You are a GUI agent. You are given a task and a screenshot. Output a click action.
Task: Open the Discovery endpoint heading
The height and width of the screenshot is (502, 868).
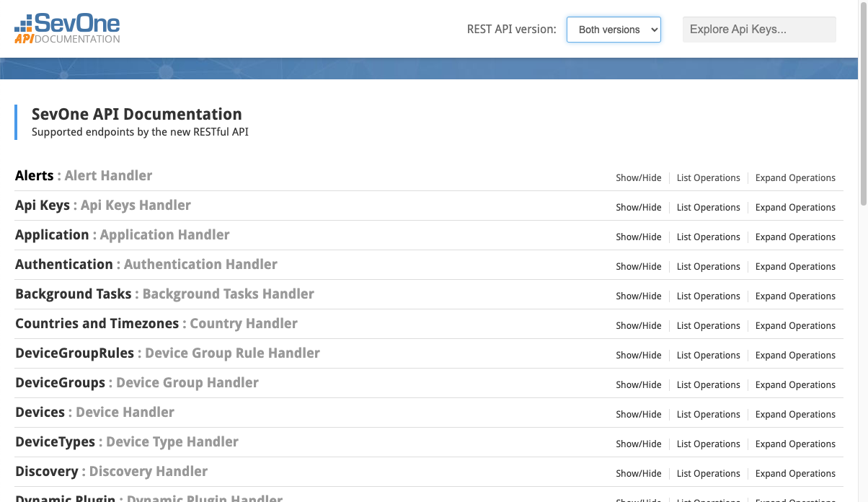pyautogui.click(x=47, y=471)
